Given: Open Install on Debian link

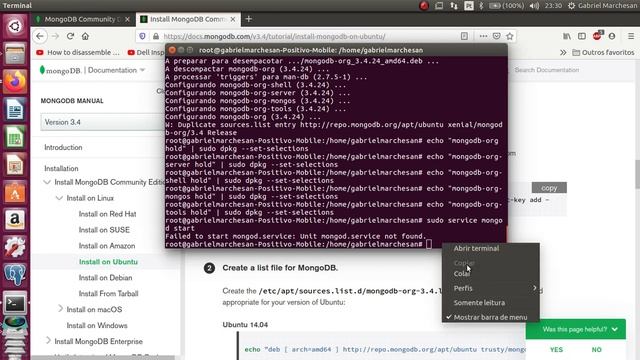Looking at the screenshot, I should tap(105, 278).
